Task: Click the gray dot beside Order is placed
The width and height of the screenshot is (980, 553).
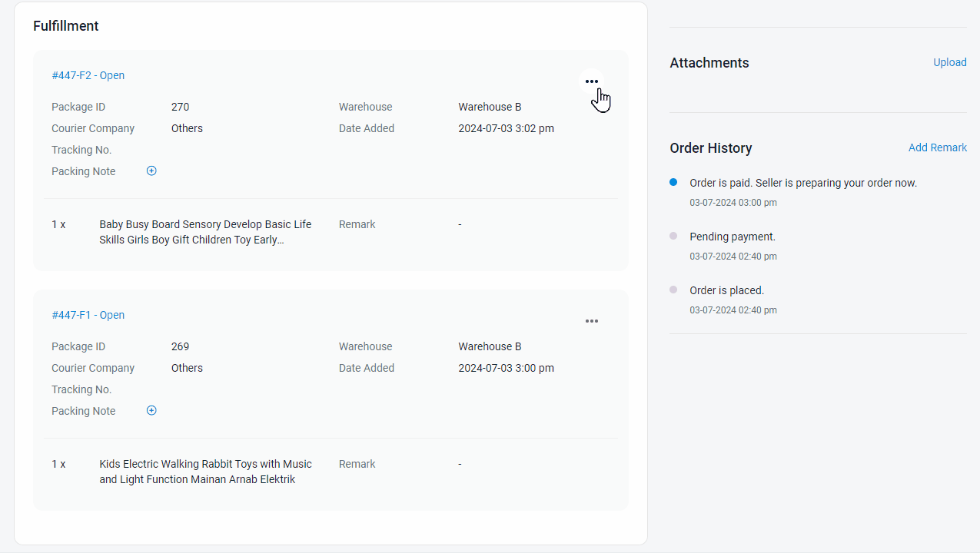Action: tap(673, 290)
